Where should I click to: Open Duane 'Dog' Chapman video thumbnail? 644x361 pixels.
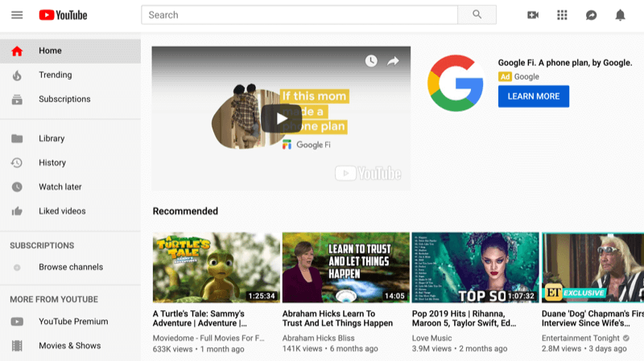pos(592,268)
